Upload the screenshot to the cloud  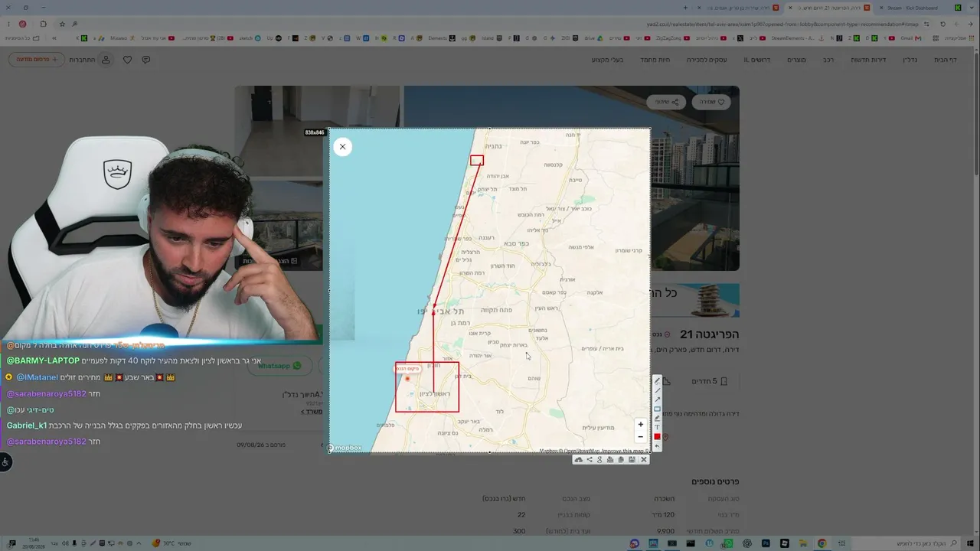(x=579, y=459)
